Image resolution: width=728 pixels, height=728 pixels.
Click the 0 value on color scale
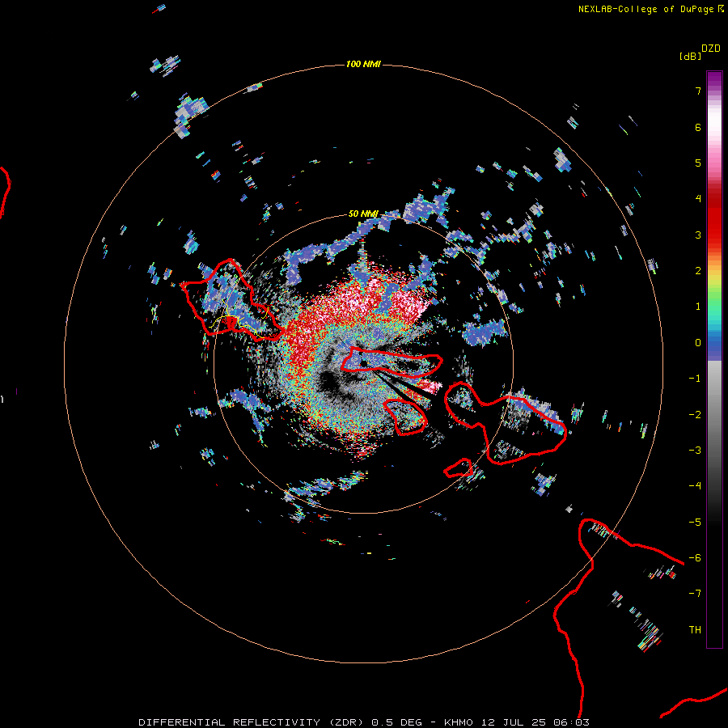tap(698, 343)
